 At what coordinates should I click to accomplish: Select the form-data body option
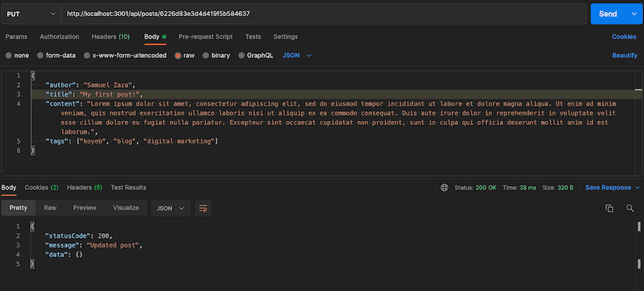click(x=56, y=56)
